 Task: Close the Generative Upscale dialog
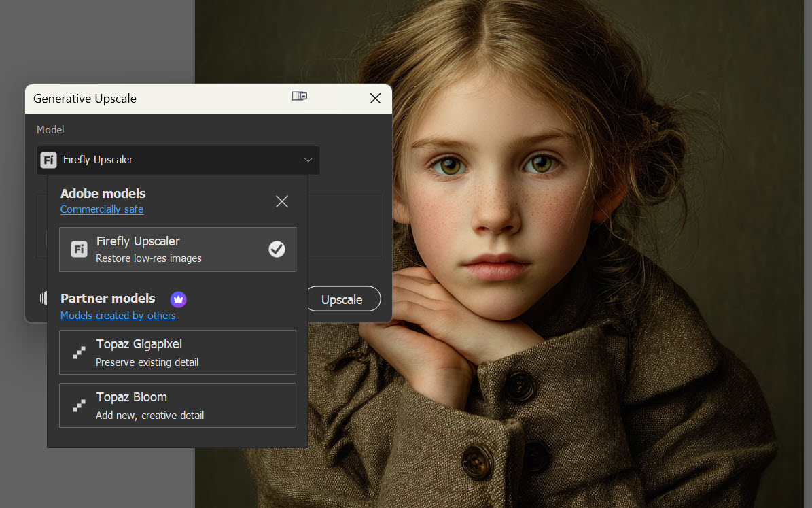click(x=375, y=99)
